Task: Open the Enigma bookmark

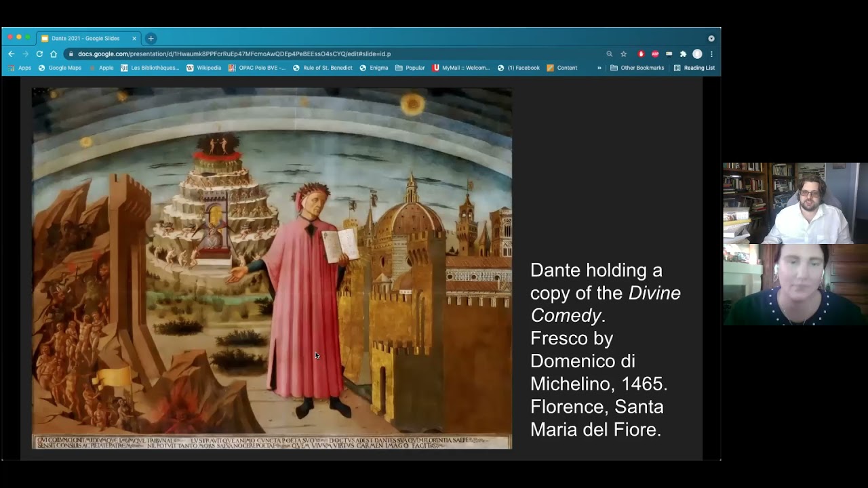Action: click(x=374, y=68)
